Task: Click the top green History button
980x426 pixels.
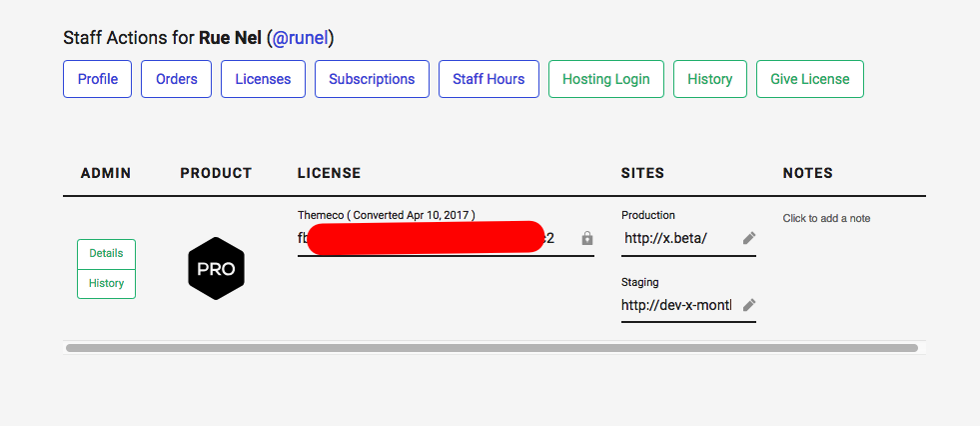Action: tap(710, 79)
